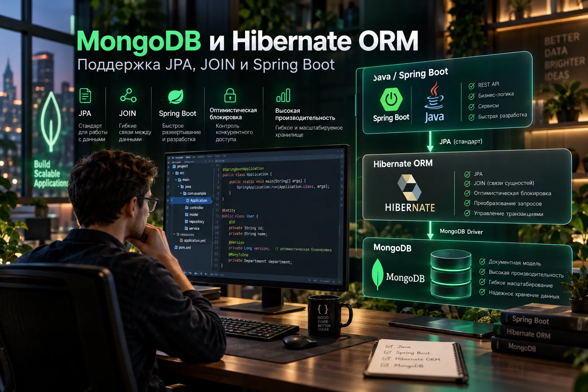Click the neon leaf sign on the window
Viewport: 588px width, 392px height.
[x=51, y=121]
